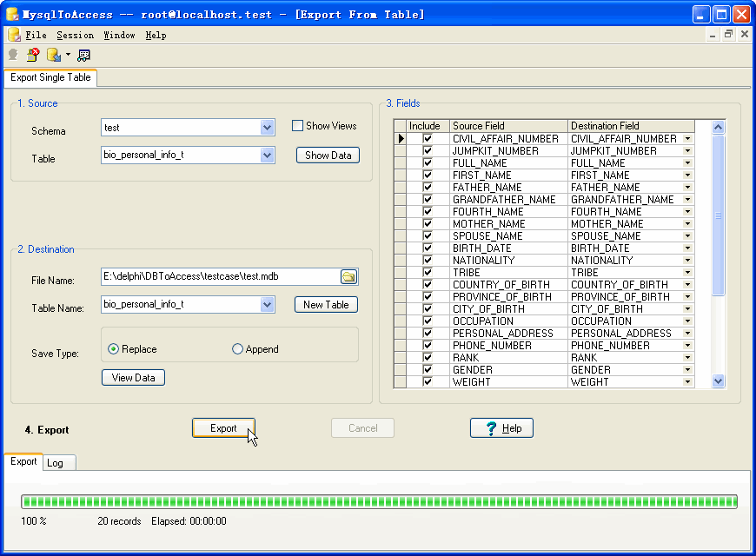The width and height of the screenshot is (756, 556).
Task: Click the Export button
Action: click(223, 428)
